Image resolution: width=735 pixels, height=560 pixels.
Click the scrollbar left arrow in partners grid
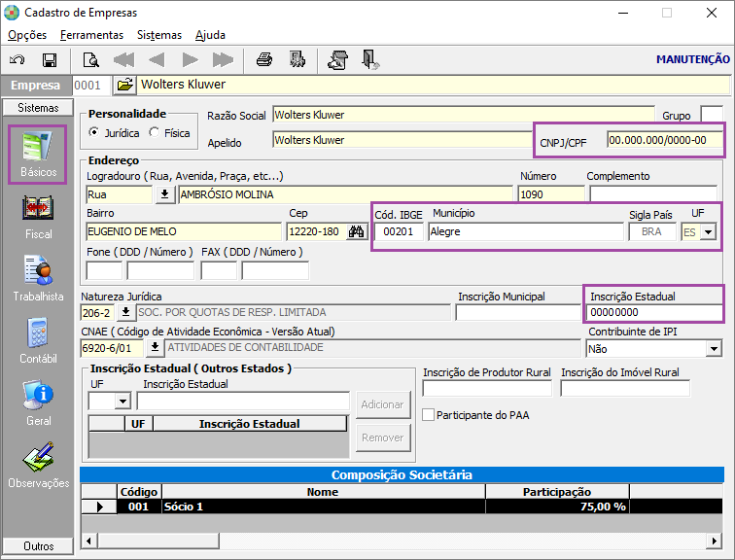(x=89, y=541)
